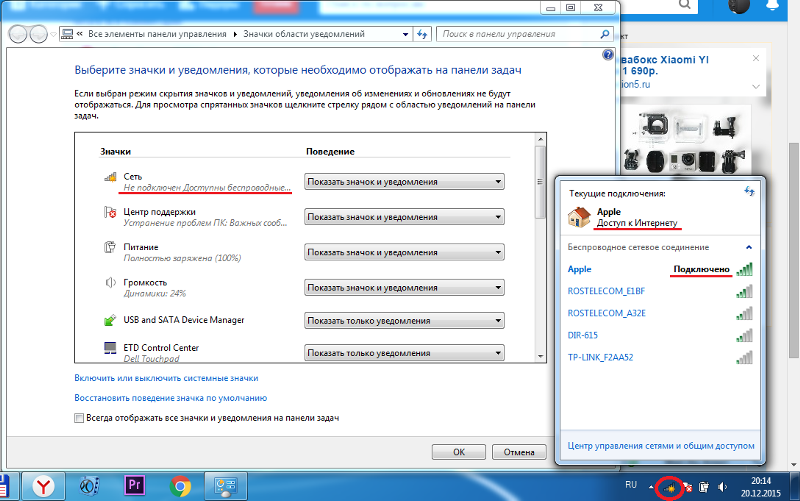Open behavior dropdown for Центр поддержки
The width and height of the screenshot is (800, 501).
(x=404, y=217)
